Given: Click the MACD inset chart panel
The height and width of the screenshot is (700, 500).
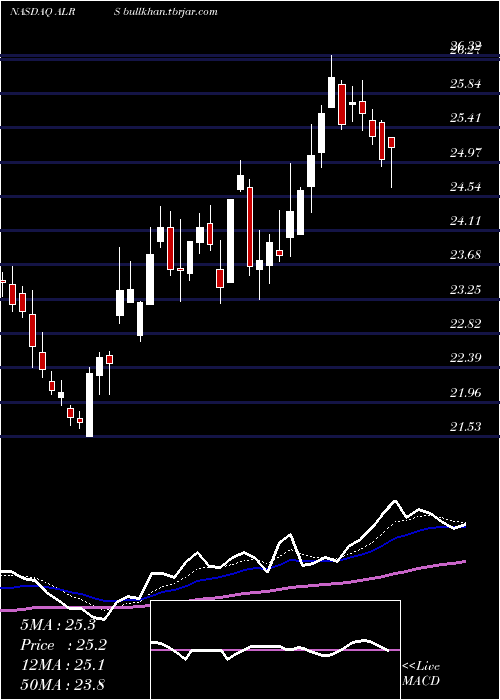Looking at the screenshot, I should [275, 650].
